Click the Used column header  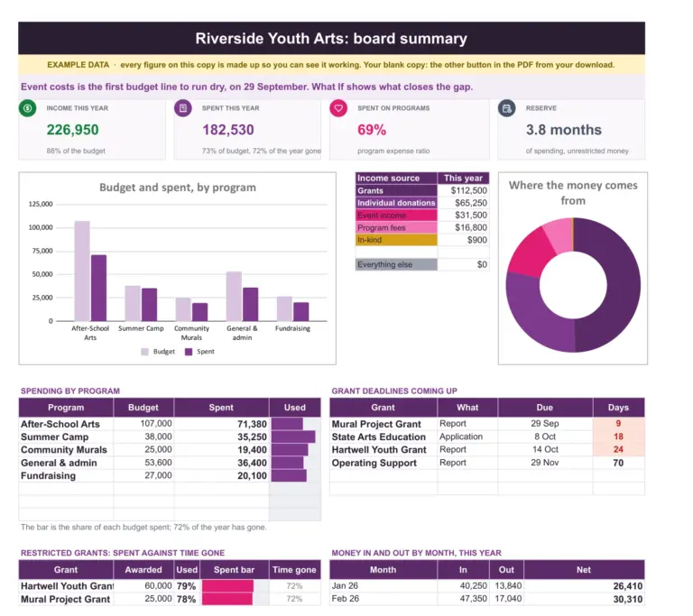point(295,408)
